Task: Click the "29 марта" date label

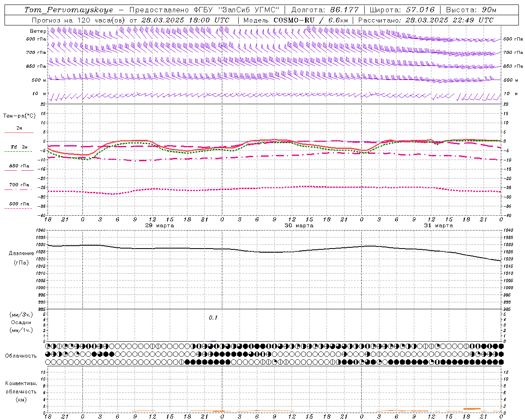Action: 160,225
